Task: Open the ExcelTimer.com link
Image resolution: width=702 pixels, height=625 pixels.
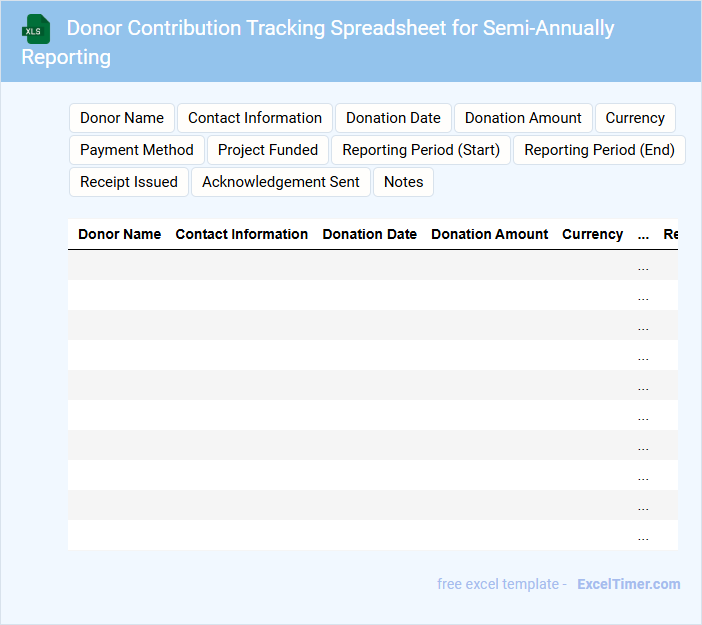Action: (x=628, y=584)
